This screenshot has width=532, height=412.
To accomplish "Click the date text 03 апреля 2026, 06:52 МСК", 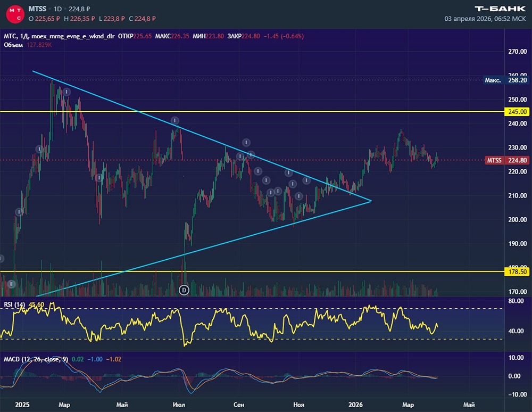I will [485, 19].
